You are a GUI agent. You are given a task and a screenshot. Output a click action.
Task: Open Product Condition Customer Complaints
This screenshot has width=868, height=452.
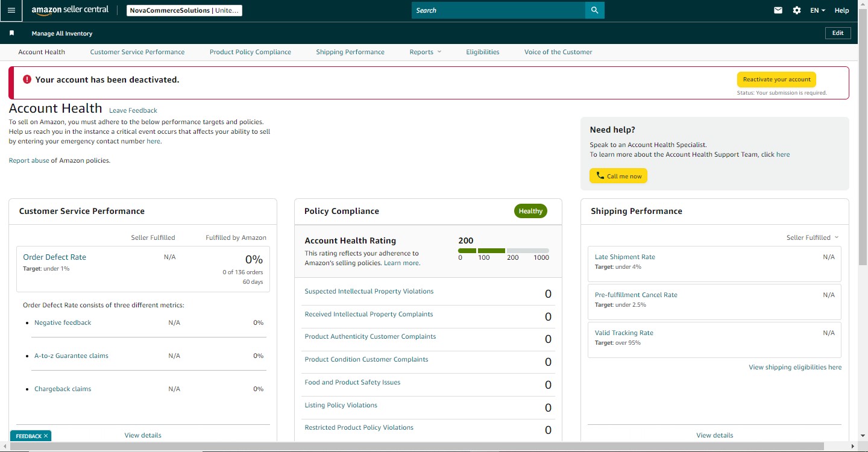(366, 359)
